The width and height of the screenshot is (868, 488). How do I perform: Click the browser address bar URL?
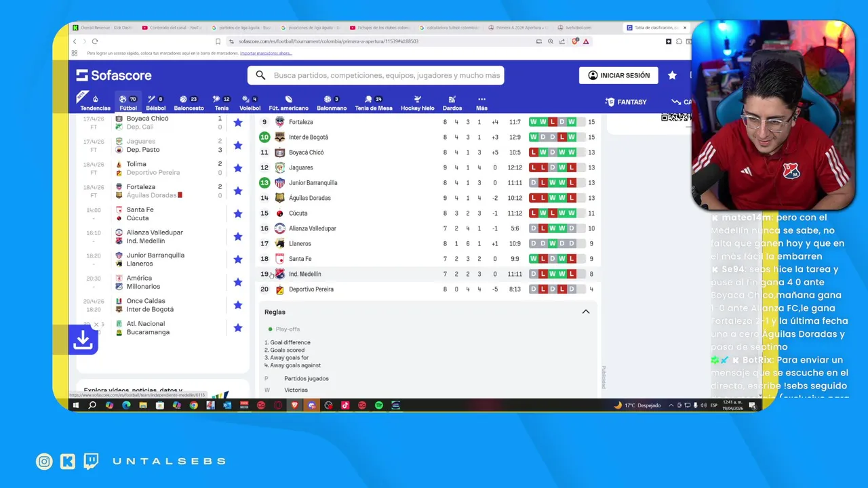tap(328, 41)
